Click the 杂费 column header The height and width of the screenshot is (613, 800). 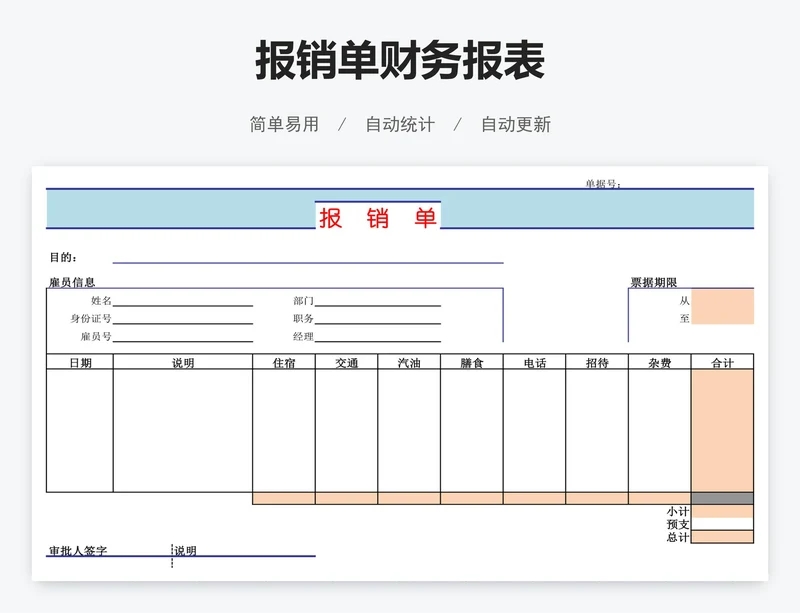coord(659,362)
